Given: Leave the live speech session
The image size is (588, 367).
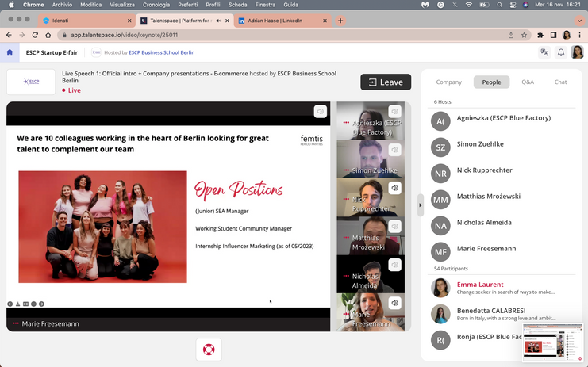Looking at the screenshot, I should click(x=386, y=82).
